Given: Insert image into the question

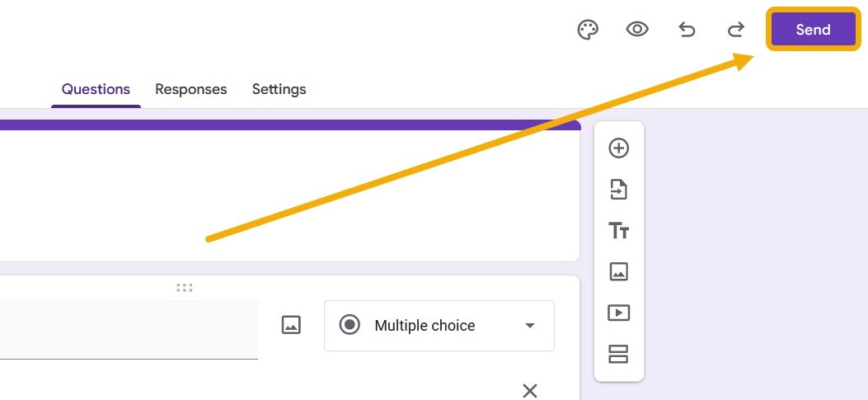Looking at the screenshot, I should tap(291, 325).
